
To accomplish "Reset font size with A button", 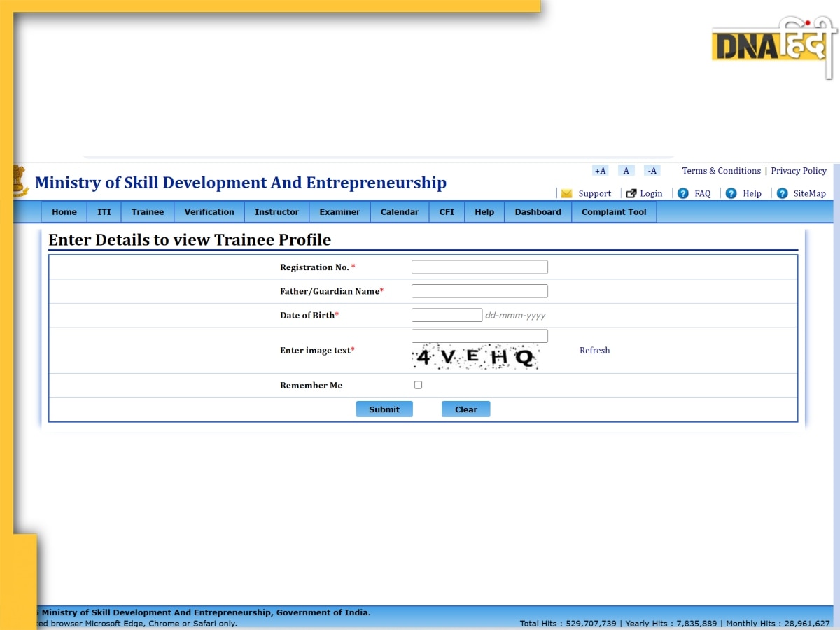I will pos(626,171).
